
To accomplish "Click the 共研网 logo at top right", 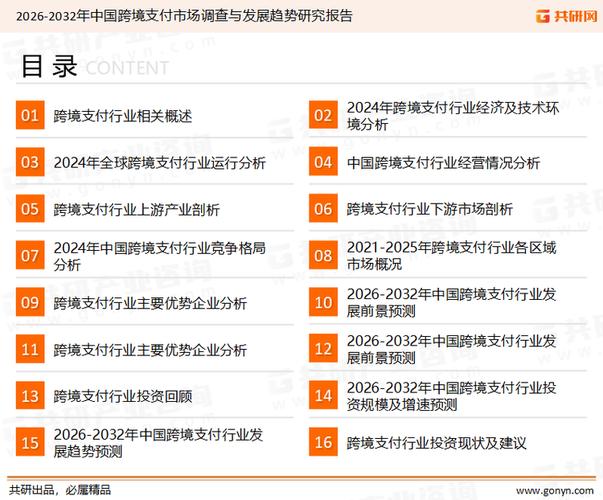I will coord(566,16).
